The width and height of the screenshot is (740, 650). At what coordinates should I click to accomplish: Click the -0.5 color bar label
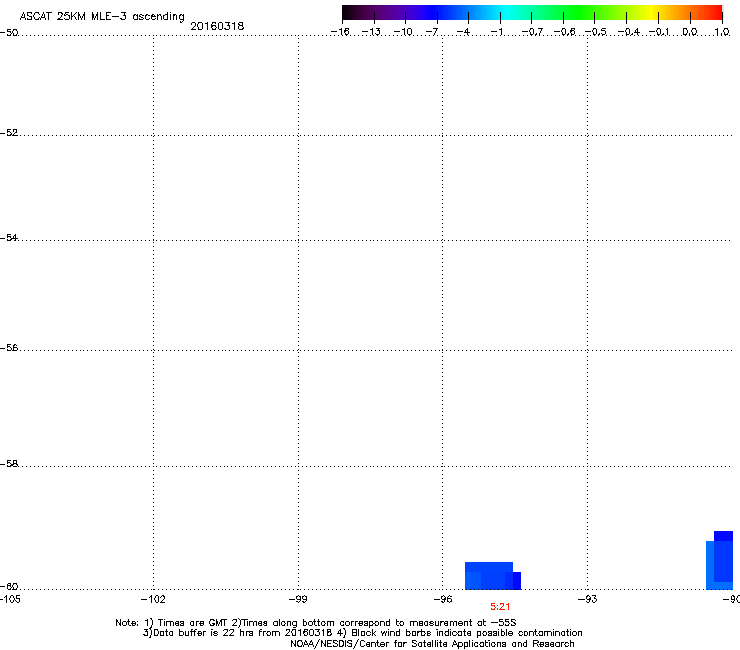click(596, 32)
